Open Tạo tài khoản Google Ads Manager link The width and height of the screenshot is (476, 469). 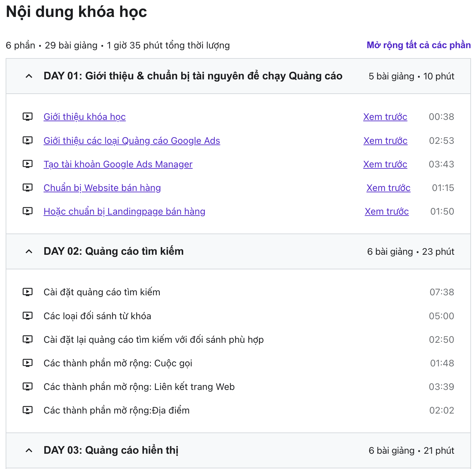(x=118, y=164)
